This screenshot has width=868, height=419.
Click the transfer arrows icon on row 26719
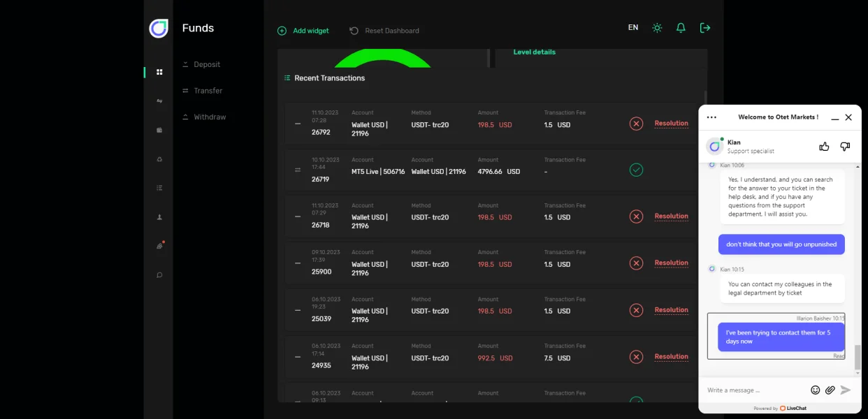[x=298, y=170]
